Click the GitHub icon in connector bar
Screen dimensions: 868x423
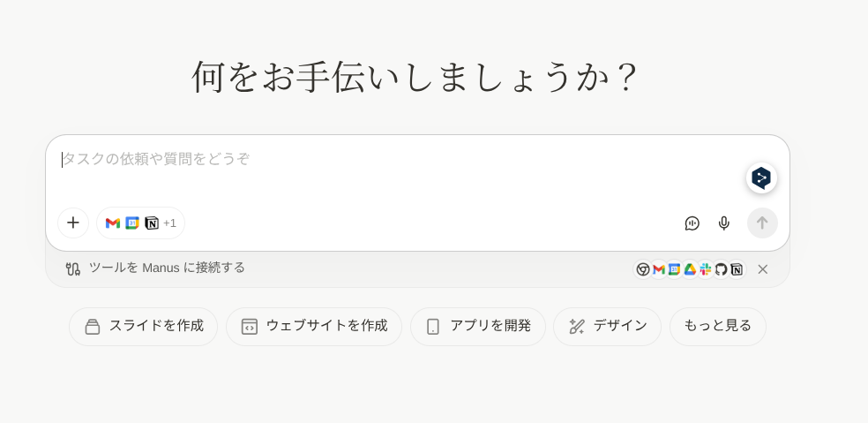722,269
